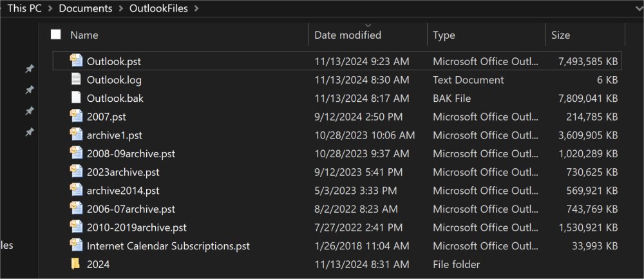Click the Outlook.log text document icon
The image size is (644, 279).
pyautogui.click(x=77, y=79)
